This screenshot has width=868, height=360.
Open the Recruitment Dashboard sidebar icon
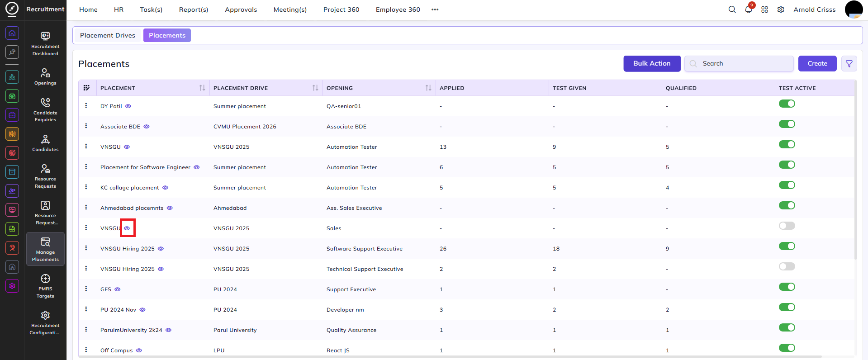pyautogui.click(x=45, y=44)
